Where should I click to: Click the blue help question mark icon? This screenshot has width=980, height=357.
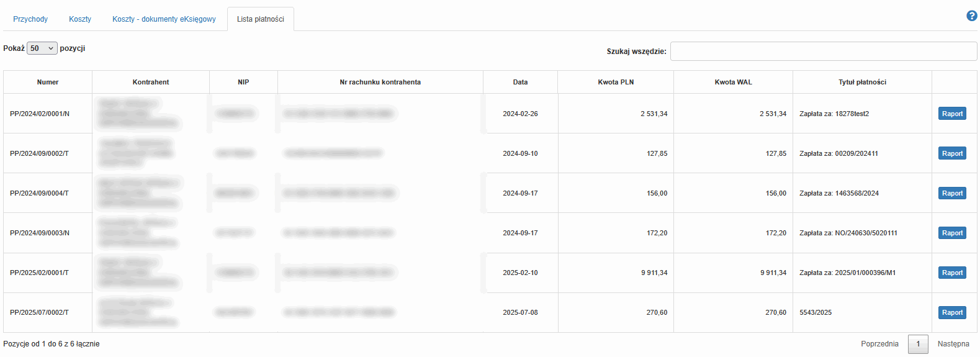click(x=972, y=16)
